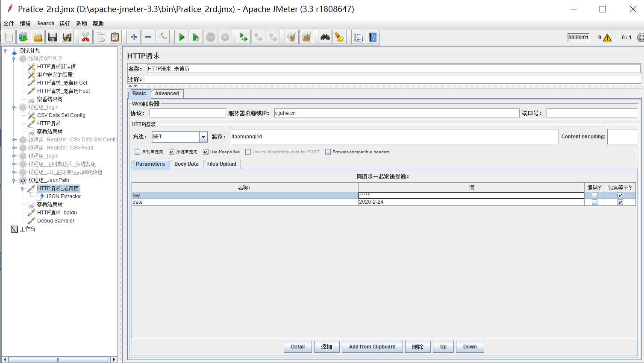
Task: Click the Detail button
Action: 298,347
